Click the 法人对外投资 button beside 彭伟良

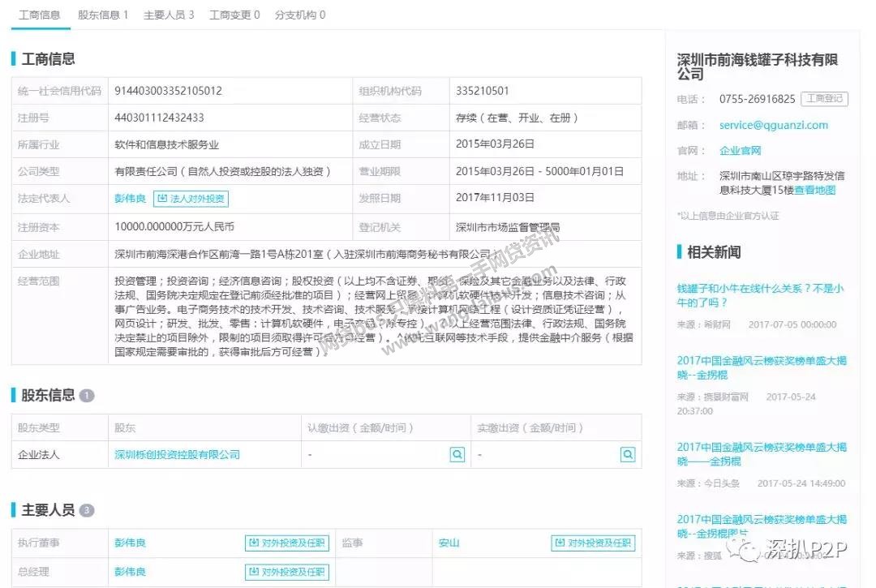tap(191, 198)
